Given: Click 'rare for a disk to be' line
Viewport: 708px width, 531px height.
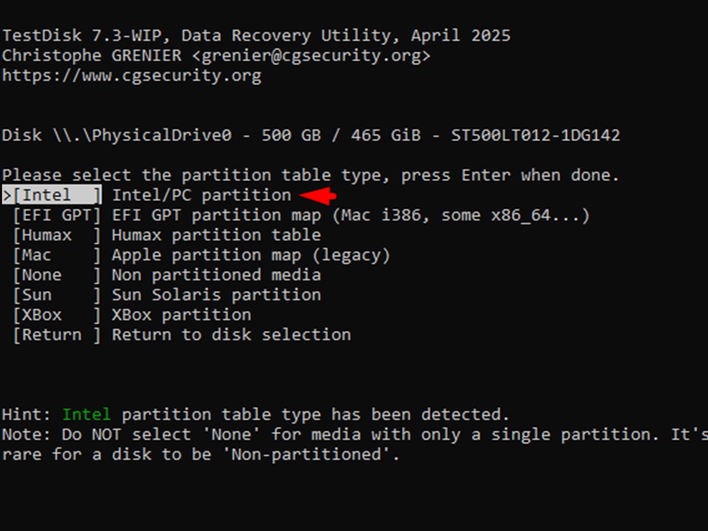Looking at the screenshot, I should pos(201,454).
